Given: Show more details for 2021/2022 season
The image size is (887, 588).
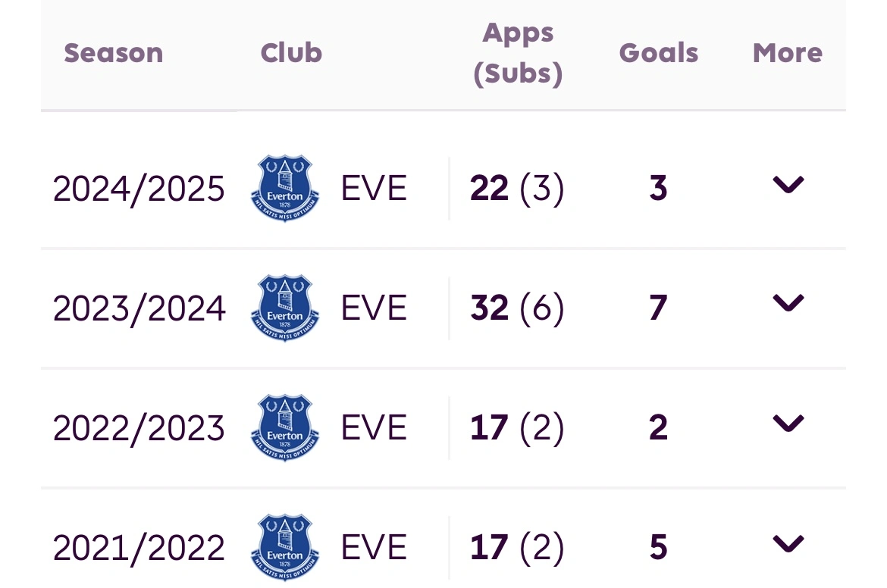Looking at the screenshot, I should 788,543.
